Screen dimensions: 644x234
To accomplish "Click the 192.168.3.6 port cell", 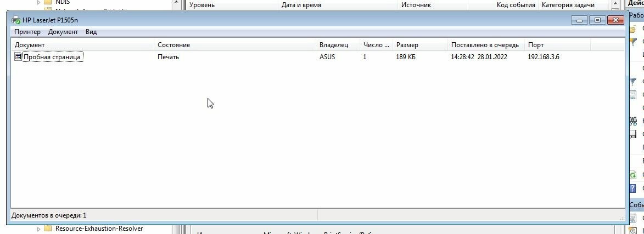I will click(543, 57).
